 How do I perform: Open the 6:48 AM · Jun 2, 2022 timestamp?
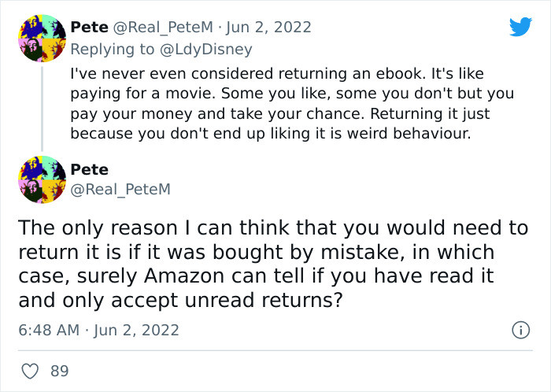[98, 330]
